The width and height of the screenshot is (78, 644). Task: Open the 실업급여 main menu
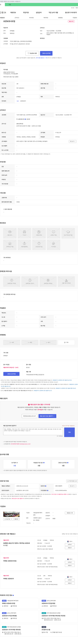coord(39,13)
